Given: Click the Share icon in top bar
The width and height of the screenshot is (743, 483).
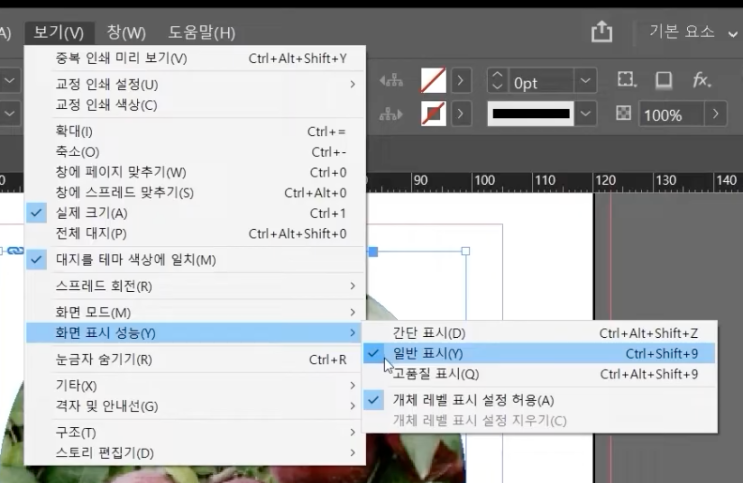Looking at the screenshot, I should (601, 32).
